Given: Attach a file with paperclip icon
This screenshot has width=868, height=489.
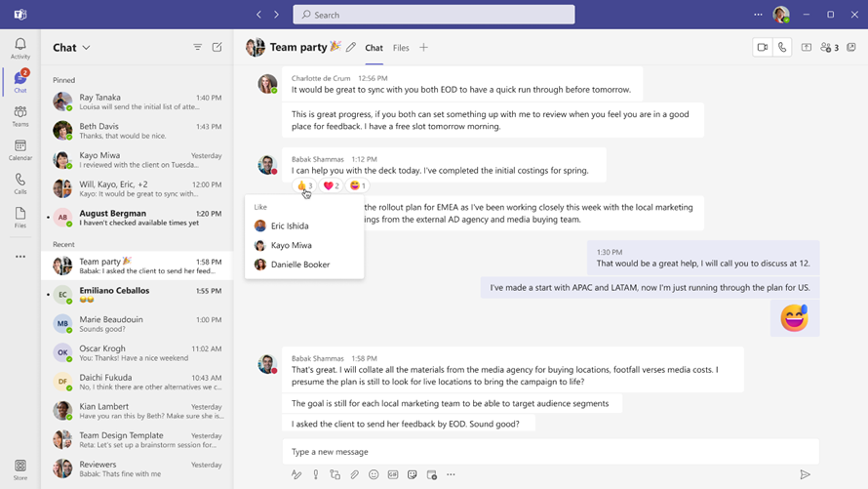Looking at the screenshot, I should click(x=354, y=474).
